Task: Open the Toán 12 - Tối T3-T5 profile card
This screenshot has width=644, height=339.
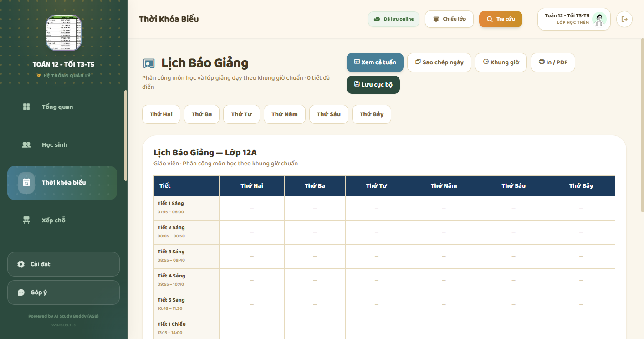Action: pyautogui.click(x=574, y=19)
